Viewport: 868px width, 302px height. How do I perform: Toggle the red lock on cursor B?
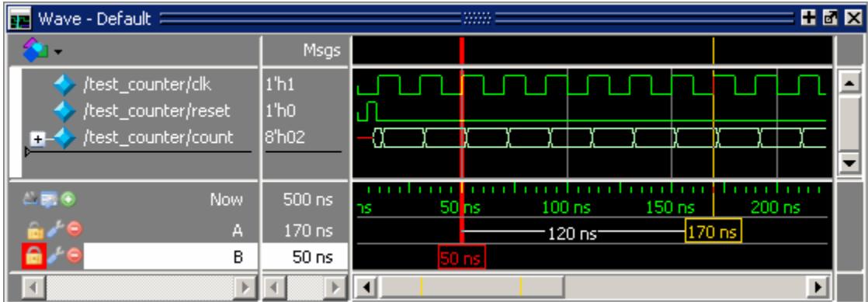pyautogui.click(x=33, y=257)
